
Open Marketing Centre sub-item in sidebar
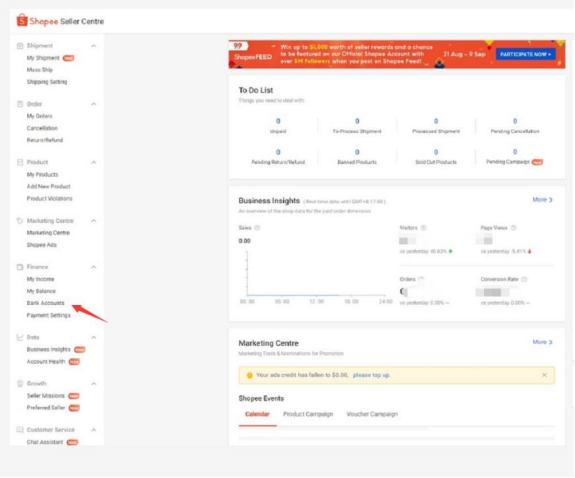tap(48, 233)
